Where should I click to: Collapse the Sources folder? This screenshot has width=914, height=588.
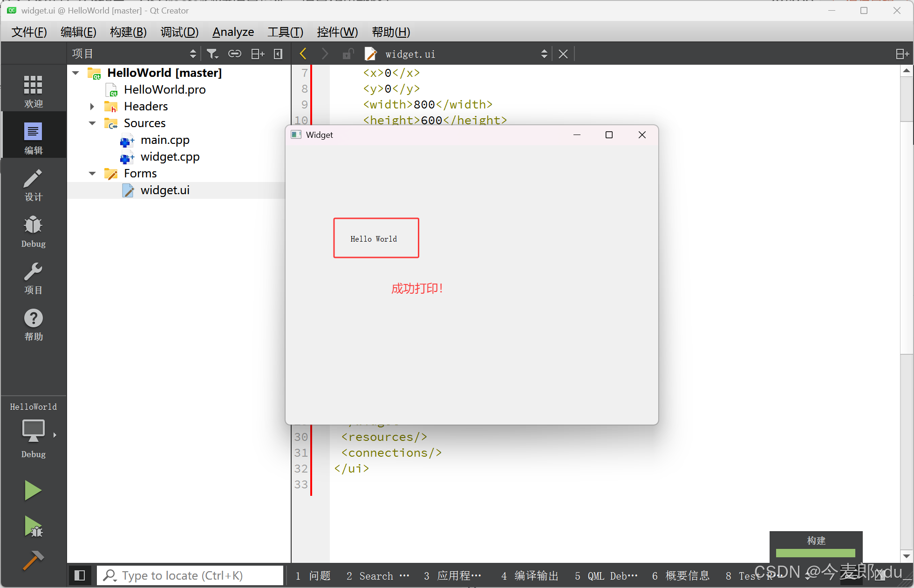click(x=92, y=123)
